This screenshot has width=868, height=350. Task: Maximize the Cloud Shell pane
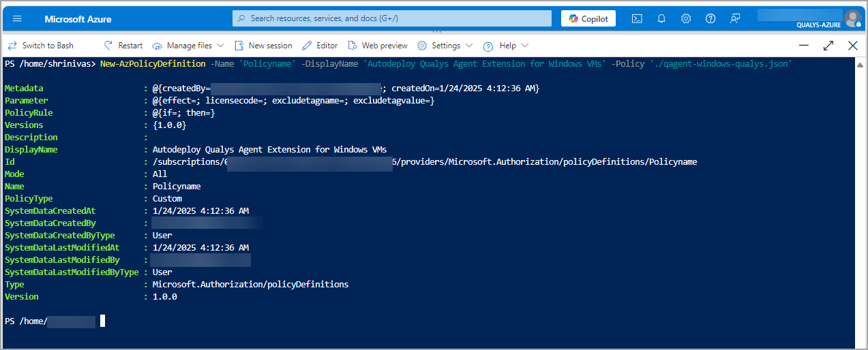click(x=828, y=46)
